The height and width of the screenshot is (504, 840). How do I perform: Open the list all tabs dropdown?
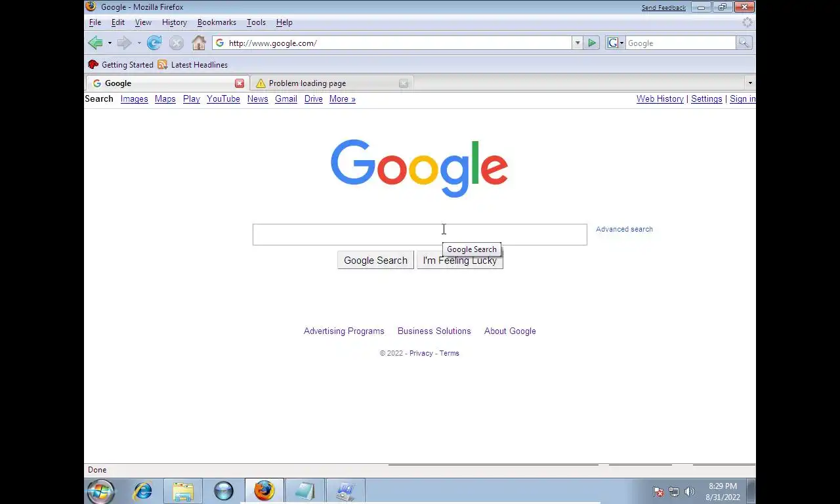point(750,83)
